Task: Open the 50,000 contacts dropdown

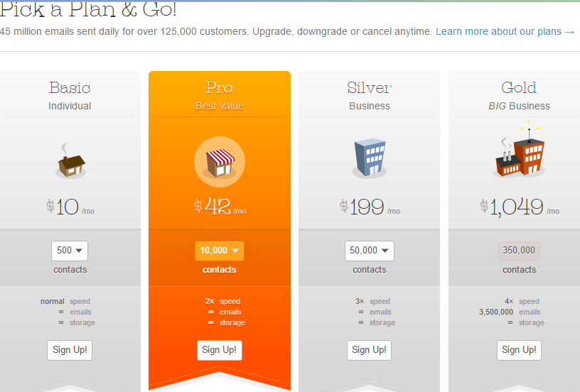Action: [369, 251]
